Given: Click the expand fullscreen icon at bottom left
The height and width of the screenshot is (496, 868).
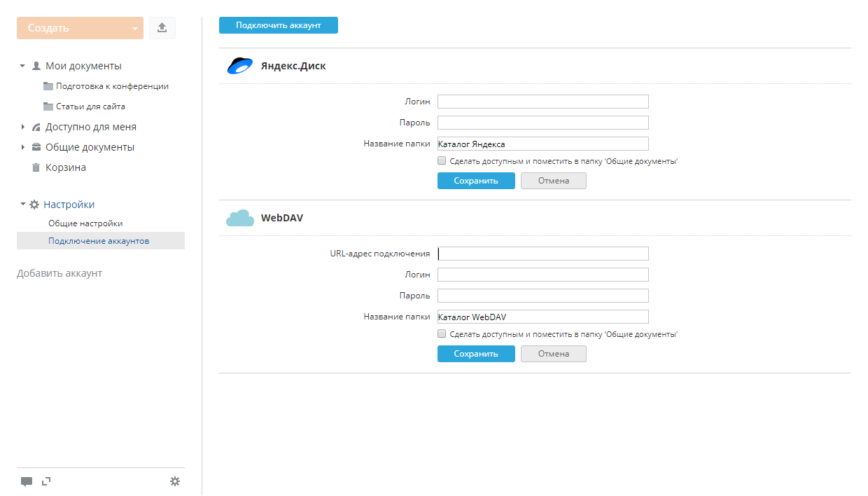Looking at the screenshot, I should pyautogui.click(x=46, y=481).
